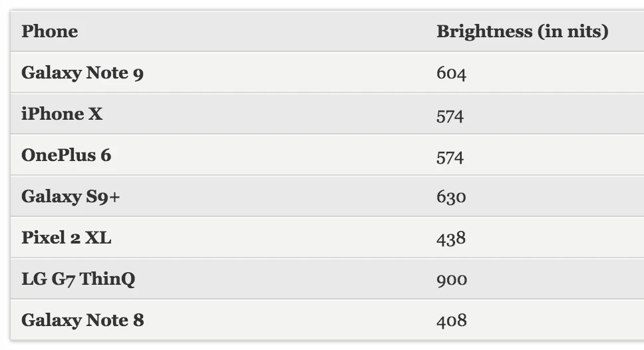The height and width of the screenshot is (350, 644).
Task: Click the 604 brightness value
Action: coord(451,73)
